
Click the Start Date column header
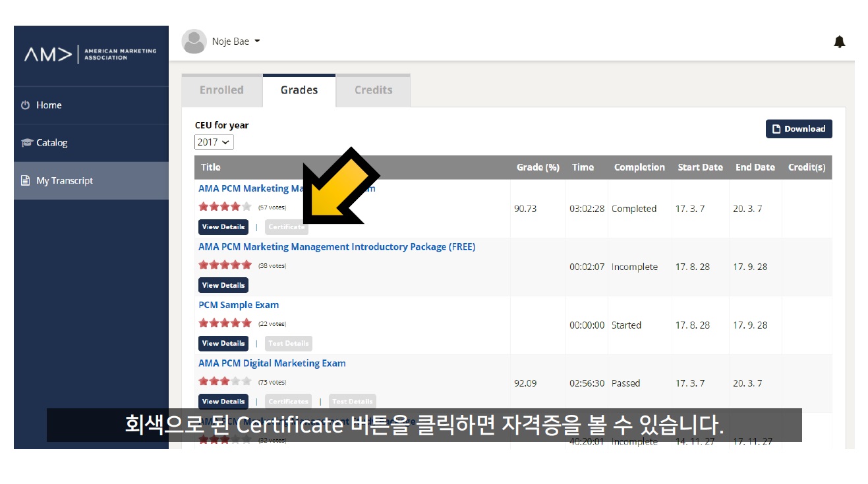coord(700,167)
